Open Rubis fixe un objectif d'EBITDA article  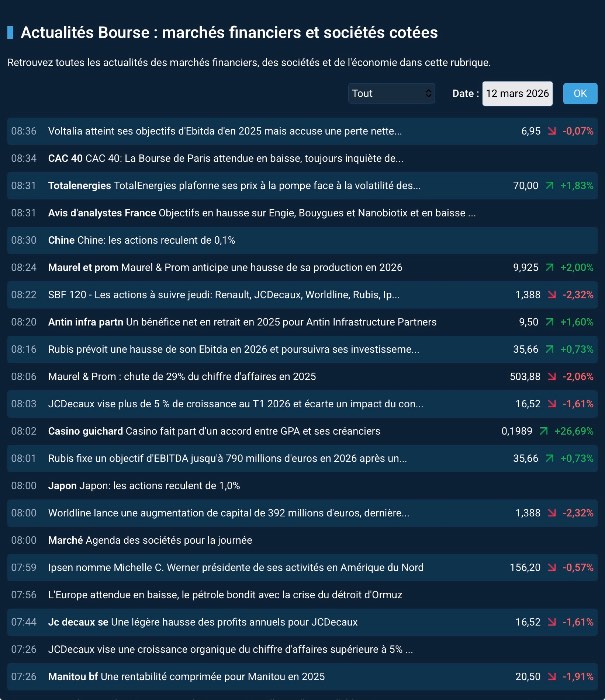point(227,458)
